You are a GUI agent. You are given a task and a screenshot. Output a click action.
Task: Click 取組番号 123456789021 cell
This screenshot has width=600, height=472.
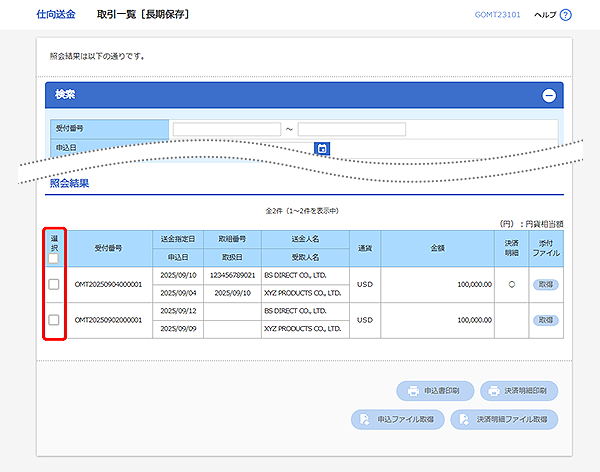[232, 276]
